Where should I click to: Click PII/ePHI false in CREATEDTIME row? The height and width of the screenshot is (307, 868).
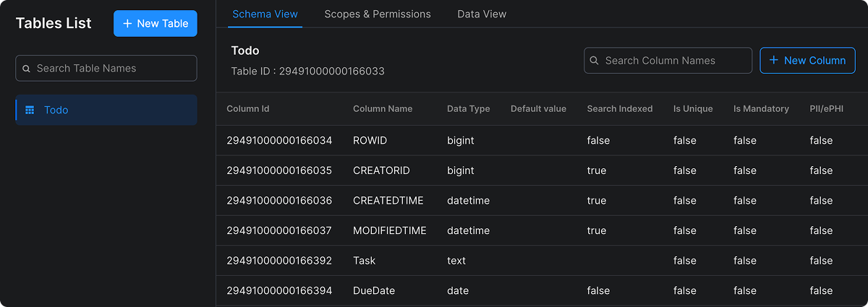click(x=822, y=201)
